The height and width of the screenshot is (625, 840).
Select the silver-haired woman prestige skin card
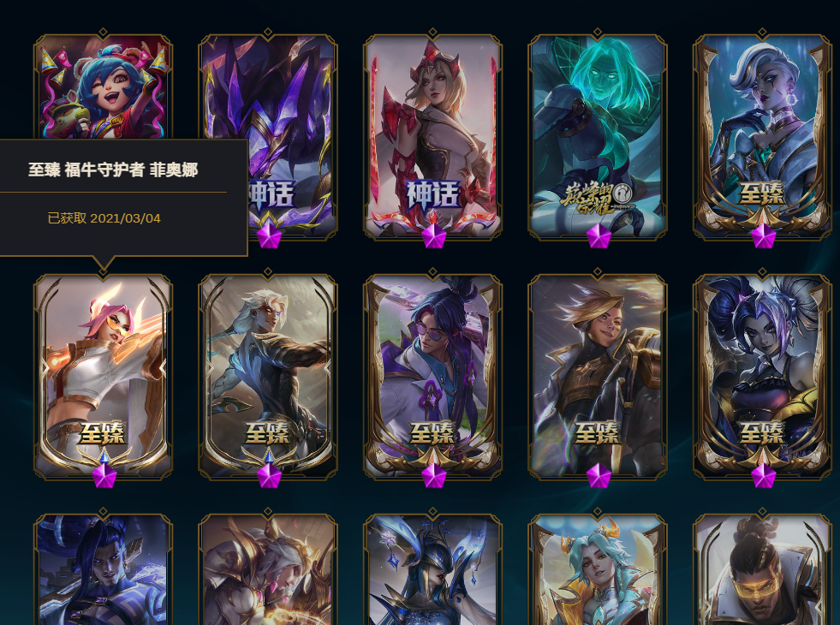tap(762, 136)
